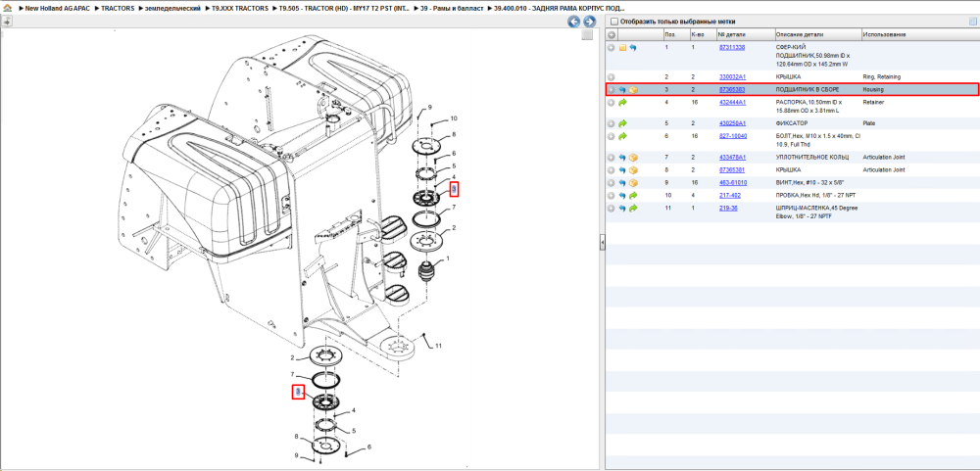This screenshot has height=471, width=980.
Task: Click the blue arrow icon for screw 463-61010
Action: 622,183
